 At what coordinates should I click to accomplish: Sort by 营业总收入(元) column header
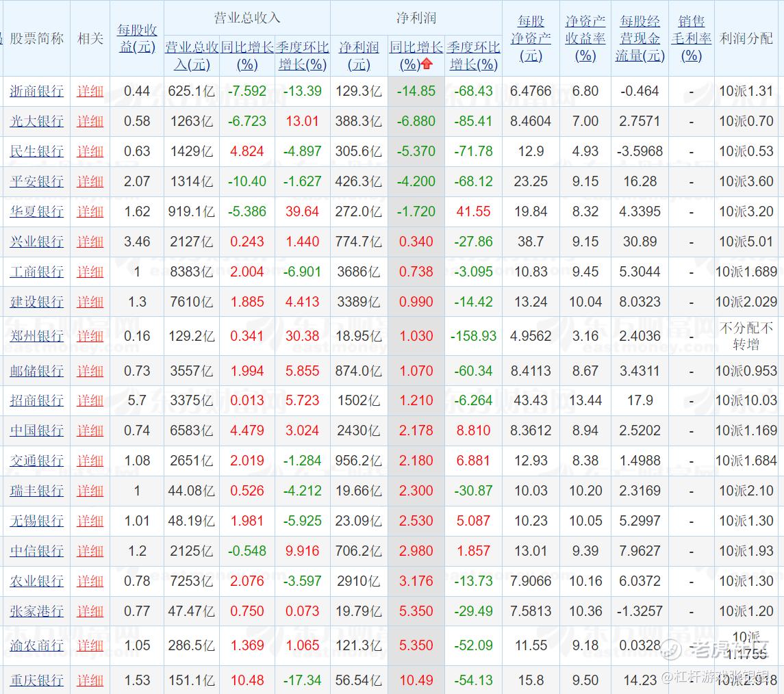192,55
